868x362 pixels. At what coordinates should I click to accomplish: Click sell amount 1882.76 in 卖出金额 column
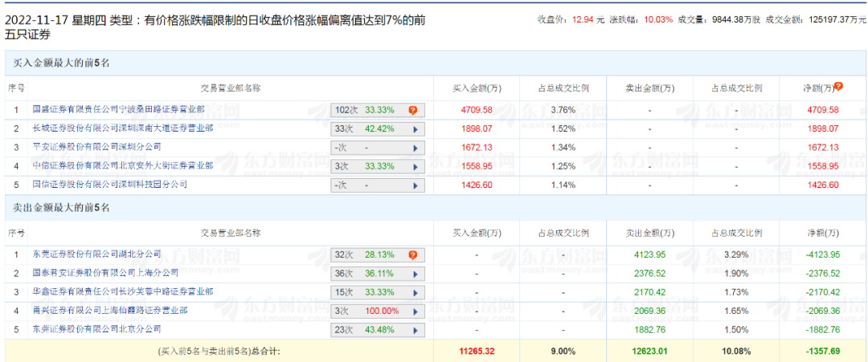click(x=650, y=329)
